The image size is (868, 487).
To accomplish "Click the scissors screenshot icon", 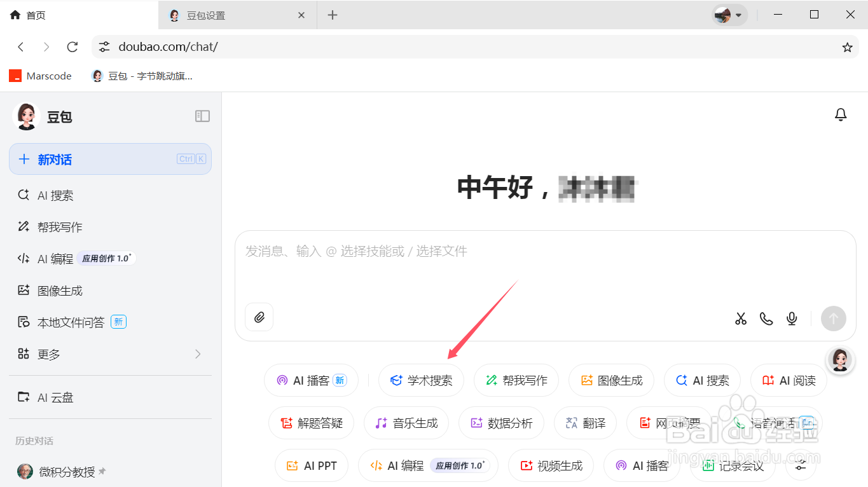I will 741,319.
